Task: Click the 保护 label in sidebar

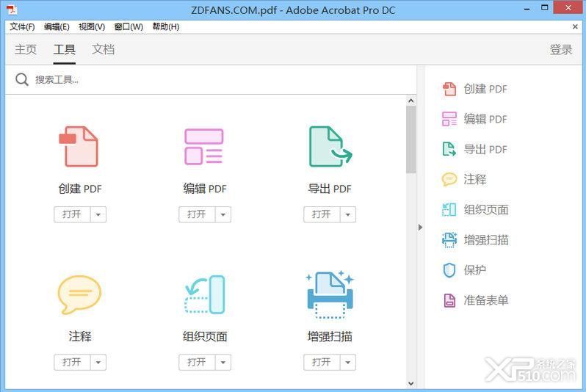Action: pos(474,270)
